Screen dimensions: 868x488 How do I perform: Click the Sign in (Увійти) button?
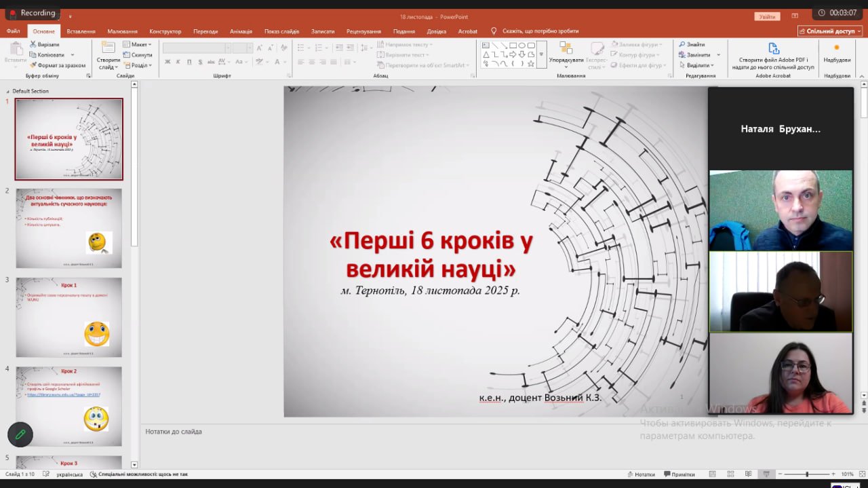click(767, 16)
